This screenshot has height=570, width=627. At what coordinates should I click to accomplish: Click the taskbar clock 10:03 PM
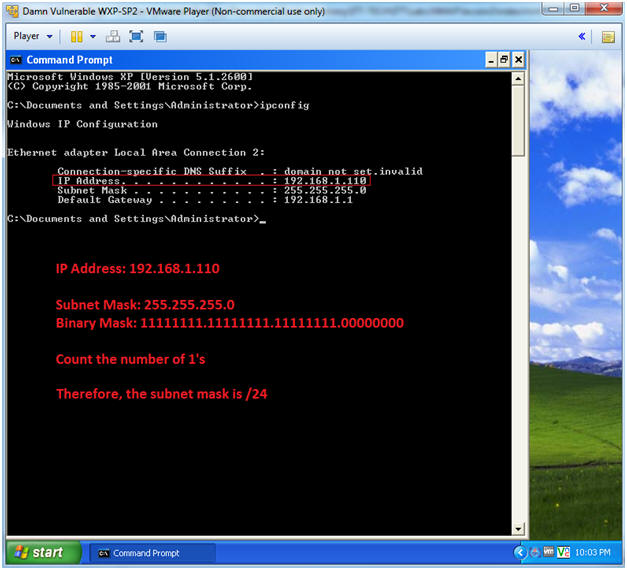593,552
